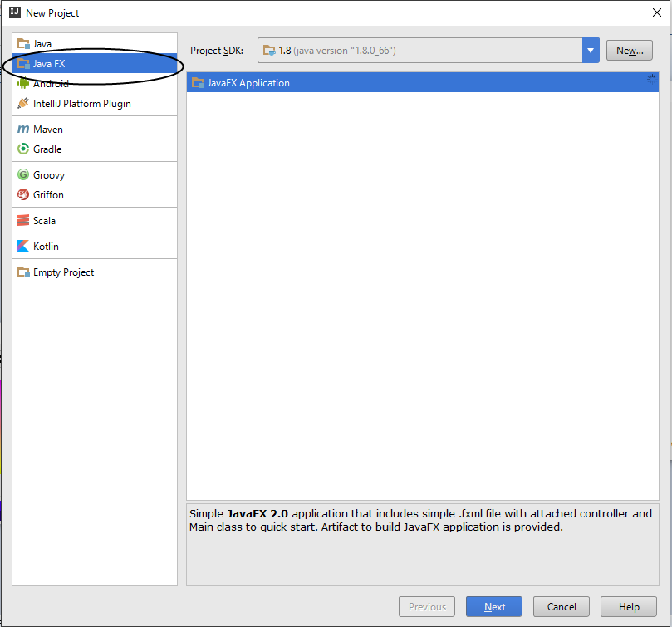Select the Griffon icon
This screenshot has height=627, width=672.
(x=23, y=194)
